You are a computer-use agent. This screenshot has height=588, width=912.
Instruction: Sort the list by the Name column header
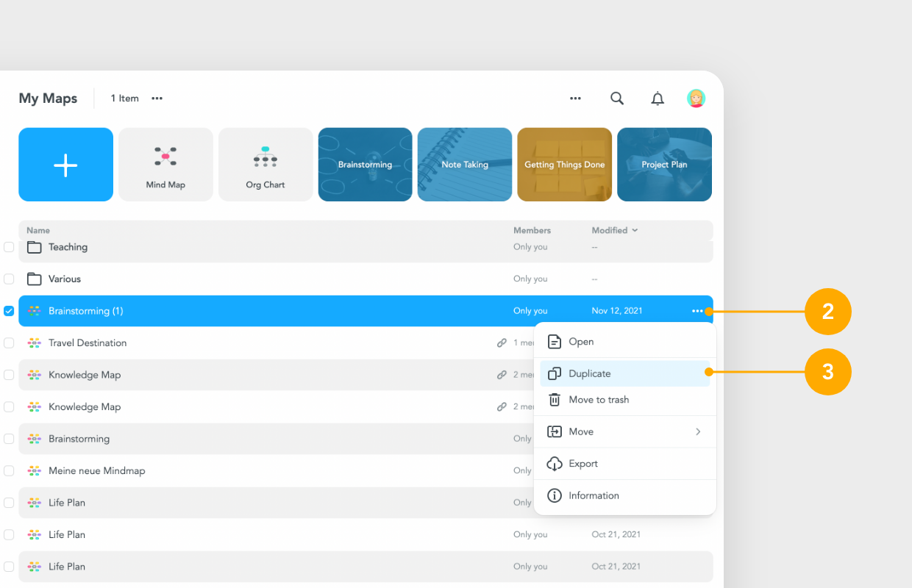pos(38,231)
